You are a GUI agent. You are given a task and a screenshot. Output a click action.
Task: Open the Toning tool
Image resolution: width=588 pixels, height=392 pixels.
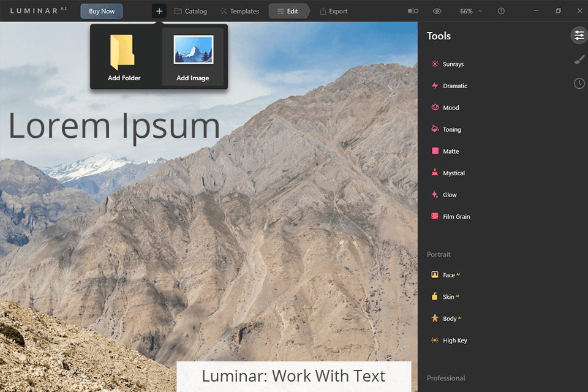click(x=446, y=129)
